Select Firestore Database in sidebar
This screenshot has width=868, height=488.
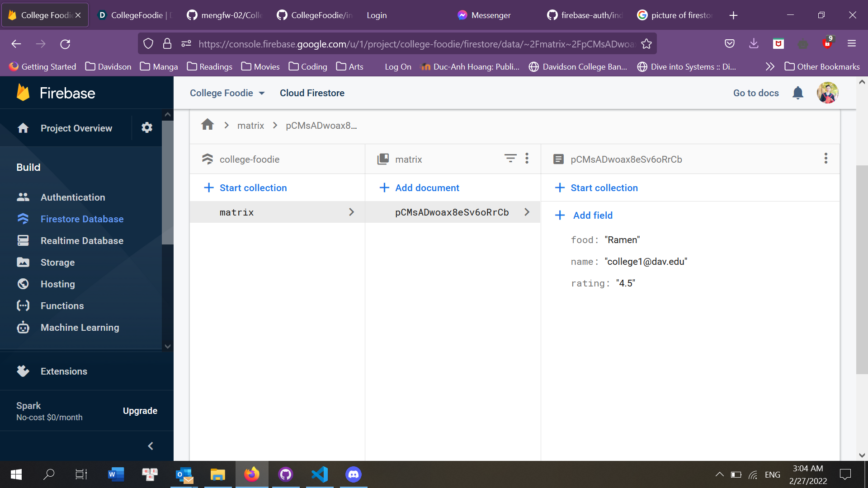tap(82, 219)
